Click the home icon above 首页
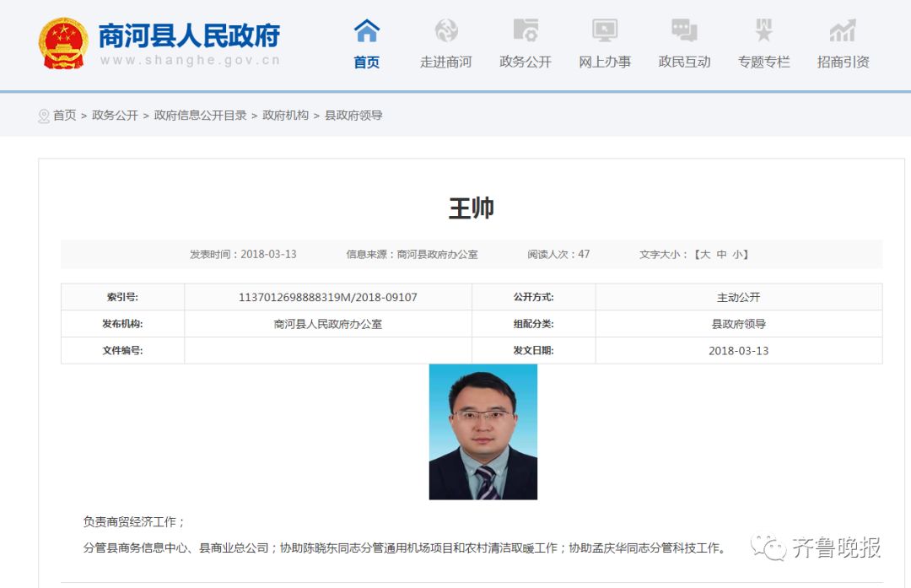The image size is (911, 588). 365,30
